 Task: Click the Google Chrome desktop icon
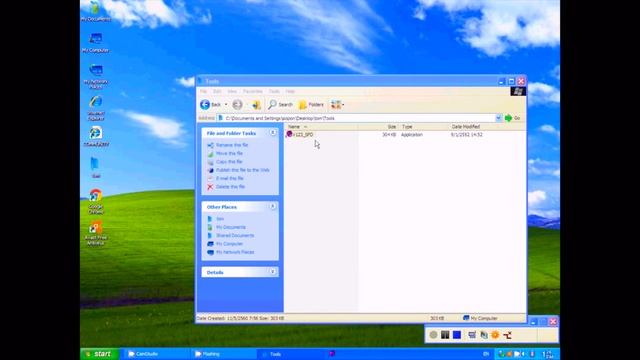point(96,201)
